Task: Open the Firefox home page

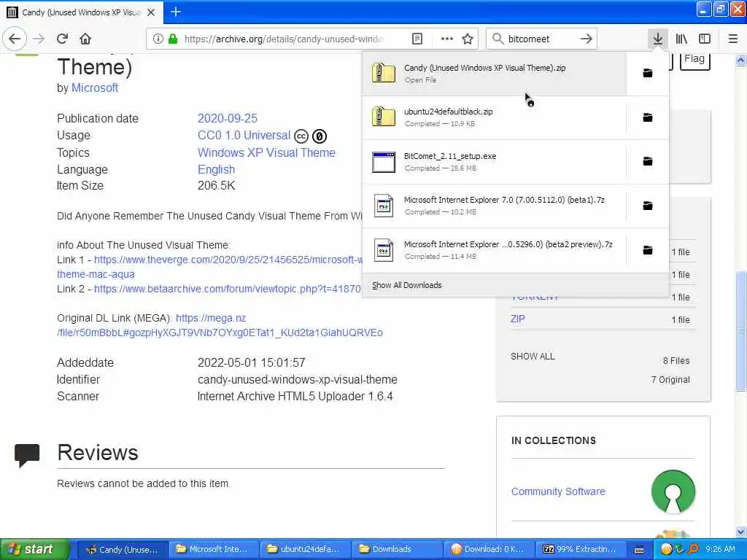Action: click(85, 39)
